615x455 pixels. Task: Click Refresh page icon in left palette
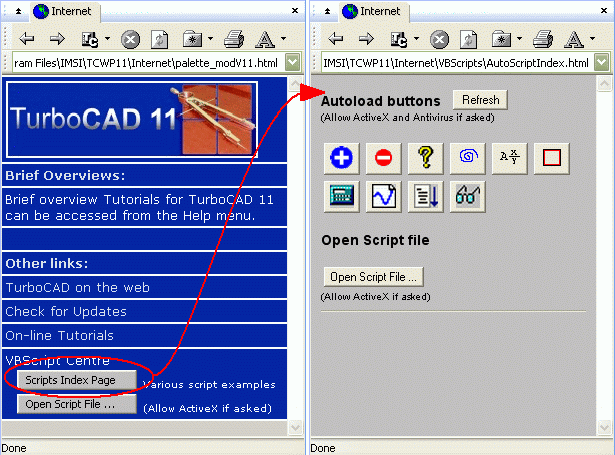(160, 39)
